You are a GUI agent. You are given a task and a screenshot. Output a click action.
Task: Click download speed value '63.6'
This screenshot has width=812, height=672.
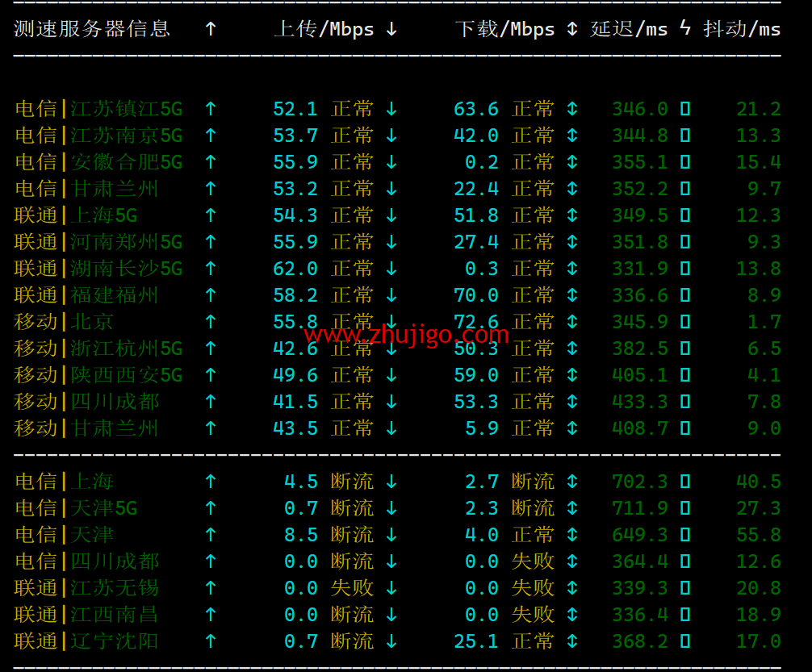(476, 109)
